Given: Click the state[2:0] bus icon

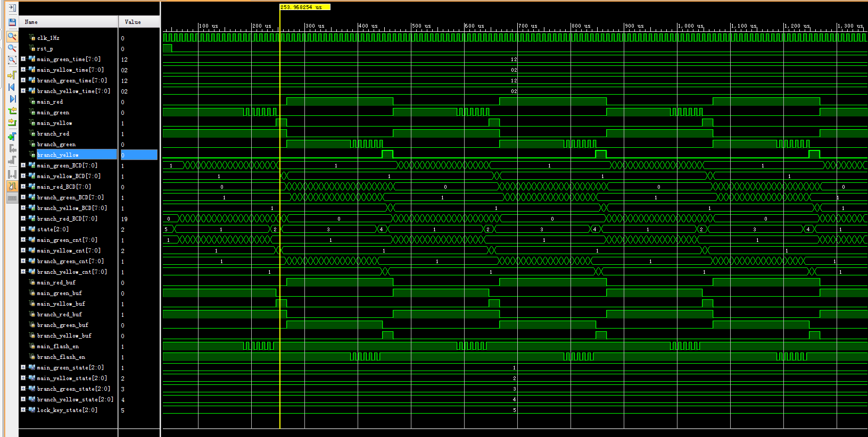Looking at the screenshot, I should click(32, 229).
